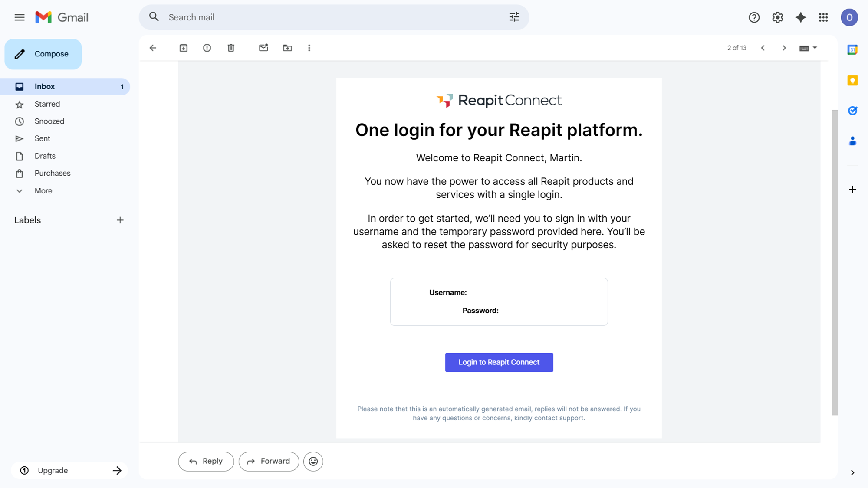The image size is (868, 488).
Task: Click Login to Reapit Connect
Action: pos(499,362)
